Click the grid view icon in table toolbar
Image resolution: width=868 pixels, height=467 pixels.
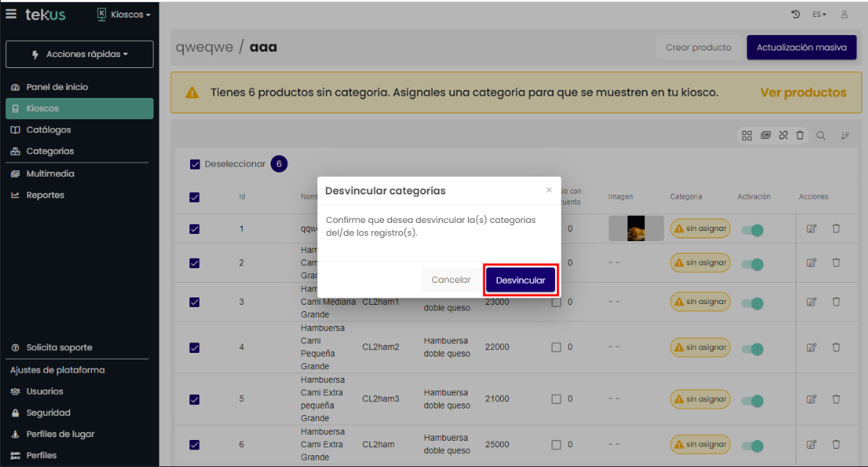click(747, 135)
